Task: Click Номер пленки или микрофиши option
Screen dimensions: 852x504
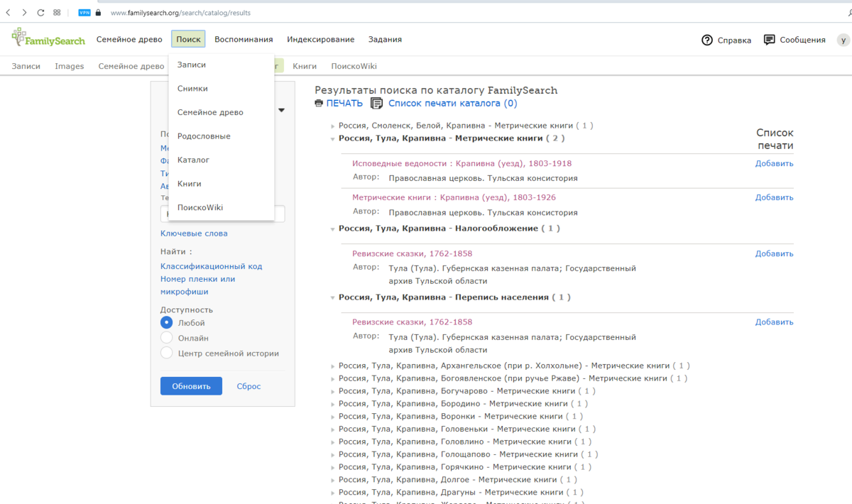Action: [x=197, y=285]
